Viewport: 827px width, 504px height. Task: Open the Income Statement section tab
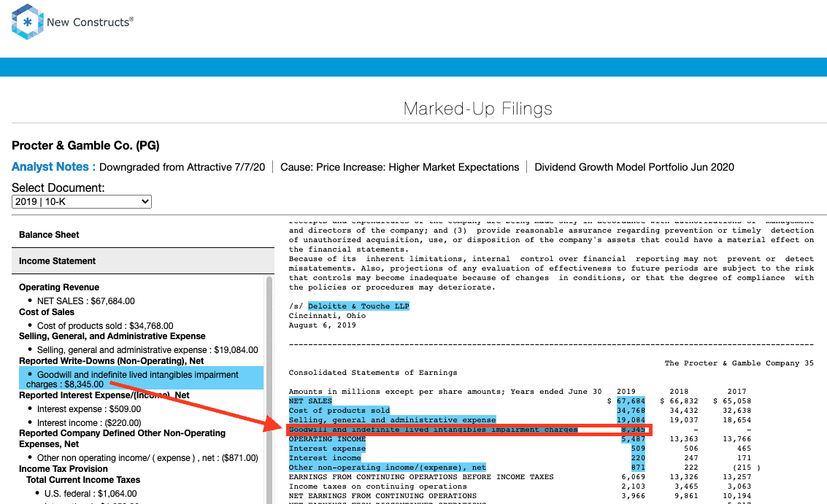tap(143, 261)
